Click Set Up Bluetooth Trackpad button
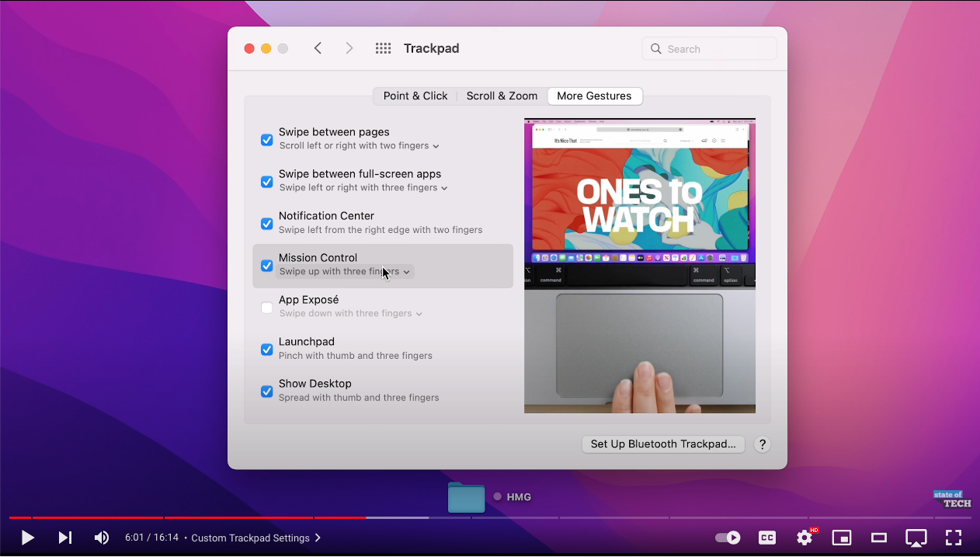The height and width of the screenshot is (557, 980). [663, 444]
